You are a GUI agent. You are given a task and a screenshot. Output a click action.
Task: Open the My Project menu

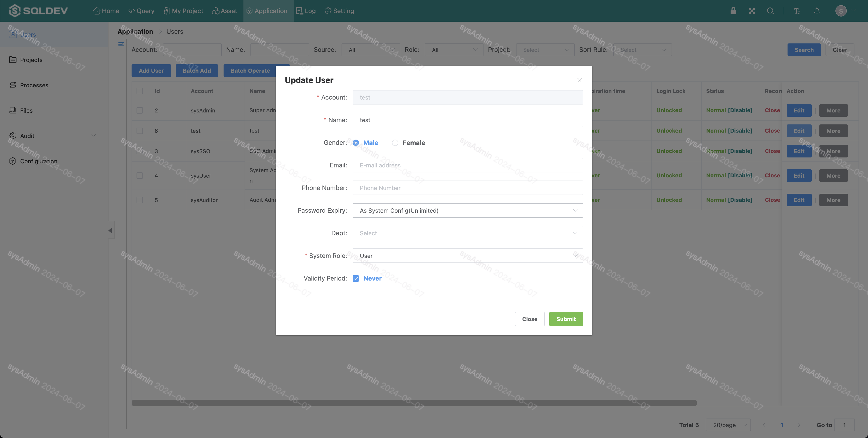point(183,11)
